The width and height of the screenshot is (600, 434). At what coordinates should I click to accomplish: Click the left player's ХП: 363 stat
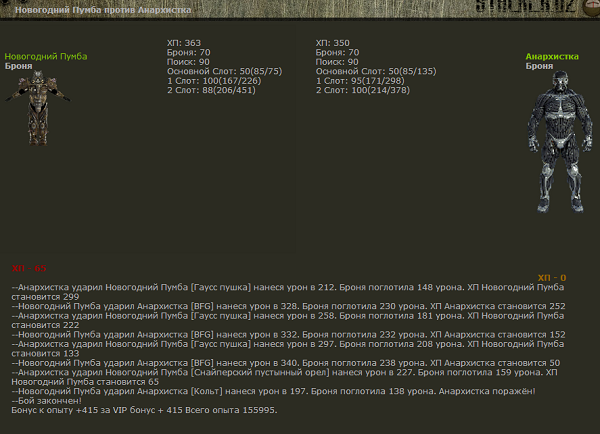[184, 43]
